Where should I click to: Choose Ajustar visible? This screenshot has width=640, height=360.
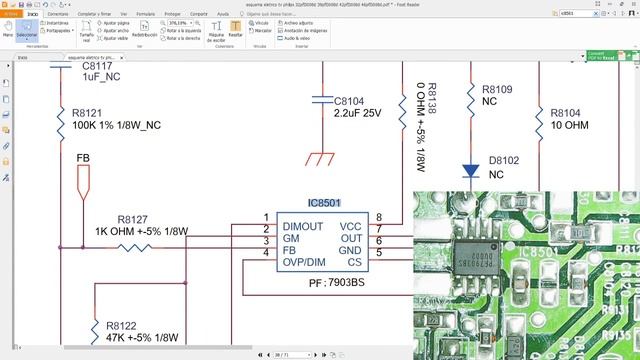pos(113,38)
